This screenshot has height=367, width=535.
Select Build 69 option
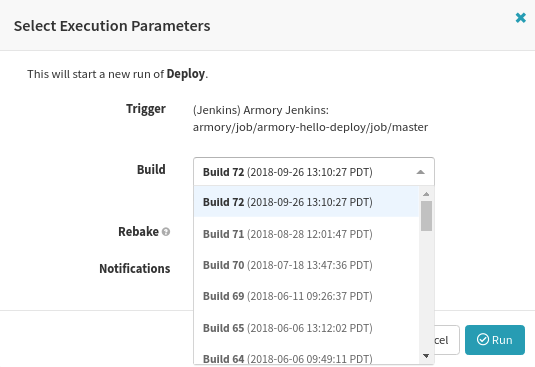(x=306, y=296)
